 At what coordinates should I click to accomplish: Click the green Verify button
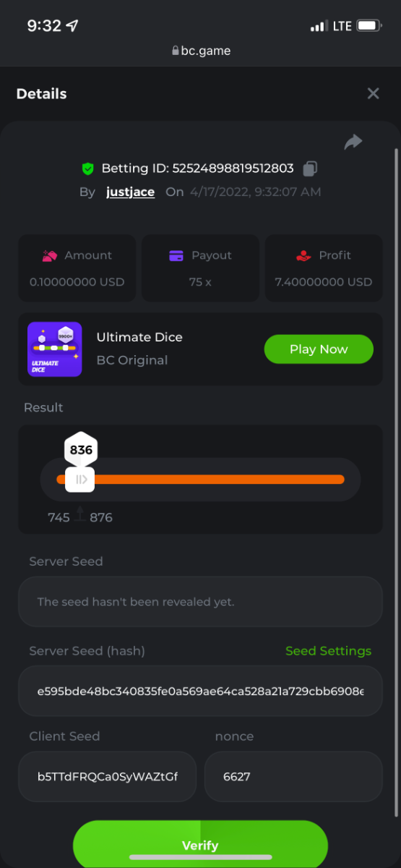(x=200, y=844)
